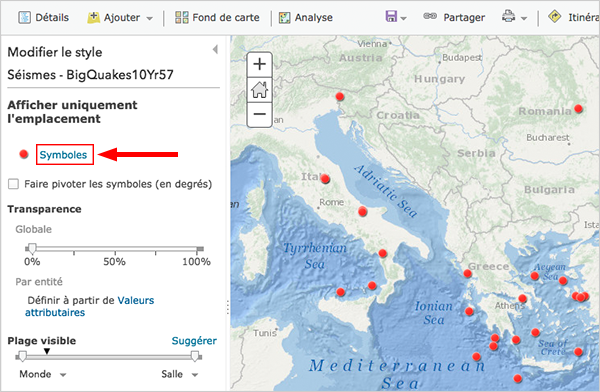
Task: Click the purple save disk icon
Action: (391, 16)
